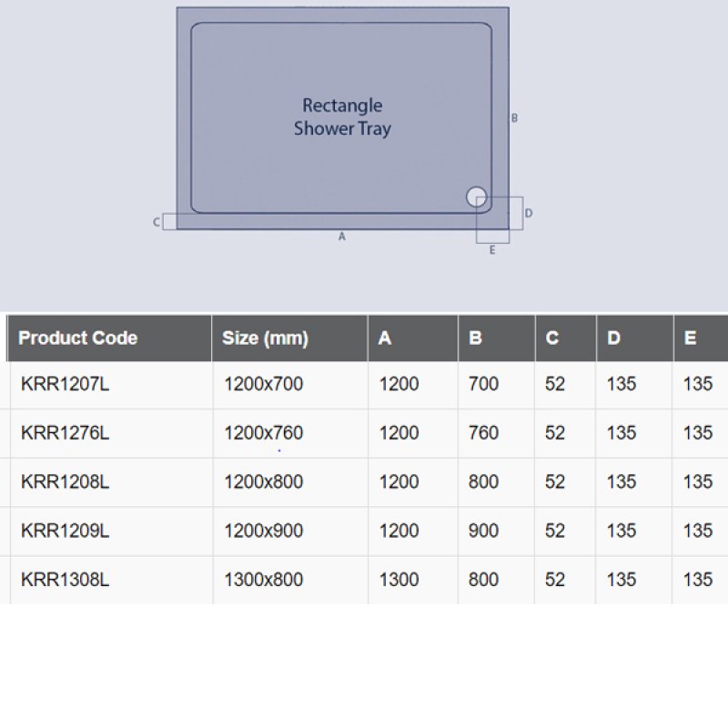Click the Size (mm) column header

click(265, 339)
